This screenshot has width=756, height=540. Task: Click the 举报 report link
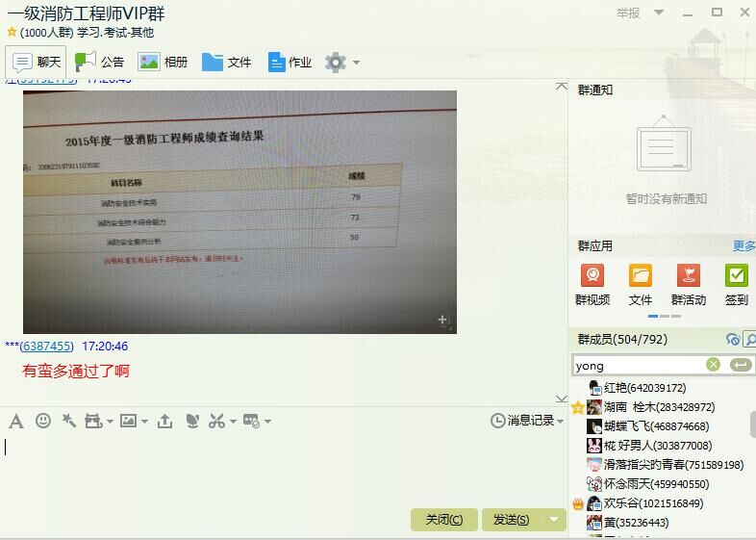click(628, 13)
